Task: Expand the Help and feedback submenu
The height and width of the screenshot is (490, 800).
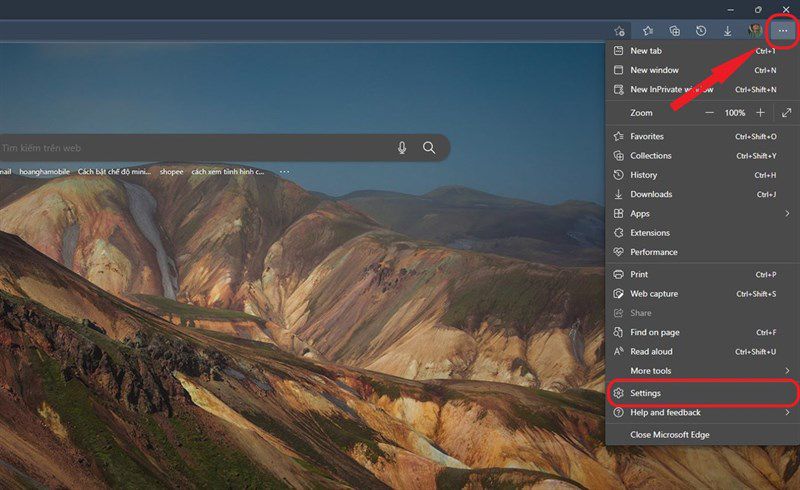Action: [702, 412]
